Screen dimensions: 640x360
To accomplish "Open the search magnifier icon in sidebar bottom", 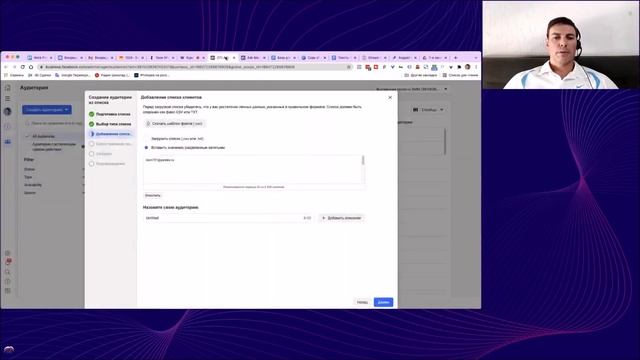I will tap(8, 272).
